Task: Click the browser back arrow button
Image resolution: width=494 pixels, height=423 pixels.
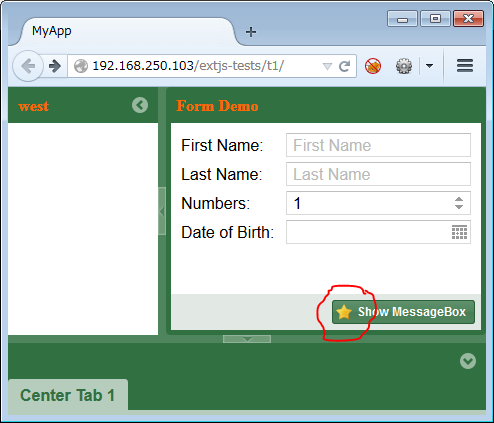Action: (28, 66)
